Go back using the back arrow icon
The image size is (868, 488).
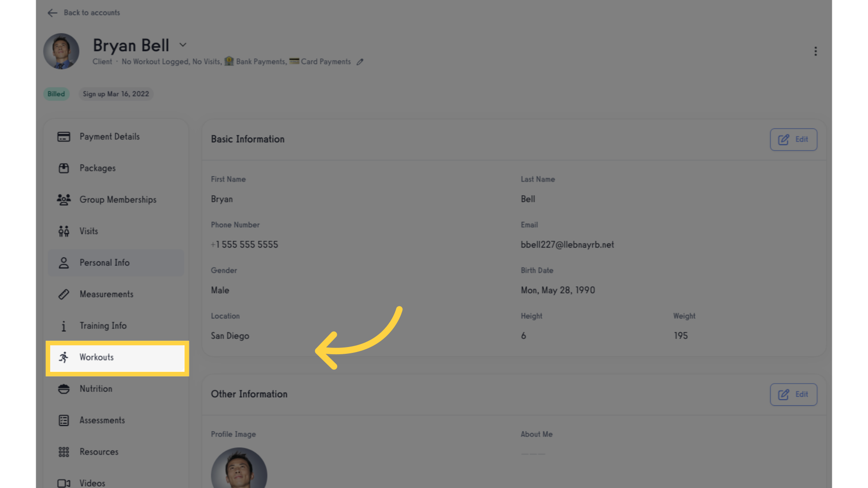[x=52, y=13]
